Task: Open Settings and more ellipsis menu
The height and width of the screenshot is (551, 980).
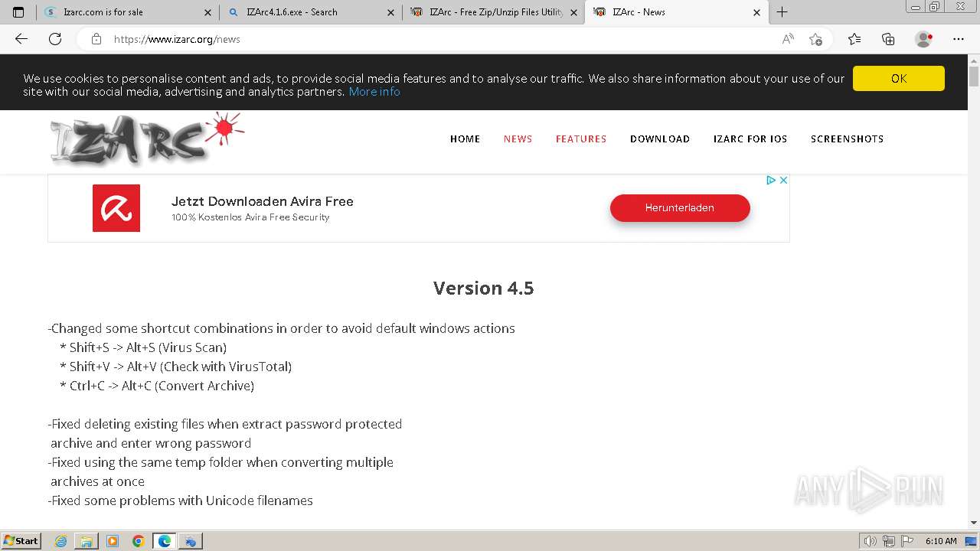Action: coord(959,39)
